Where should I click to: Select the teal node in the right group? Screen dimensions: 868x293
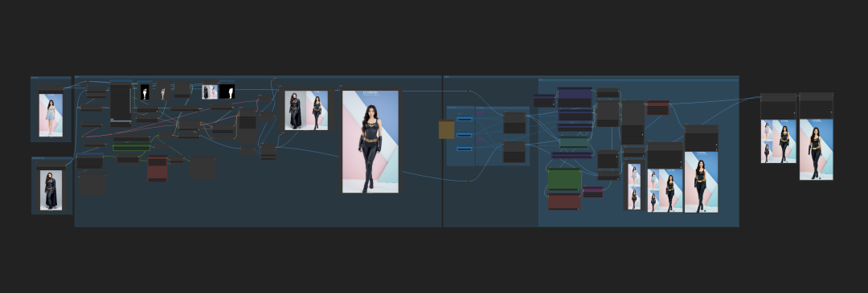574,143
